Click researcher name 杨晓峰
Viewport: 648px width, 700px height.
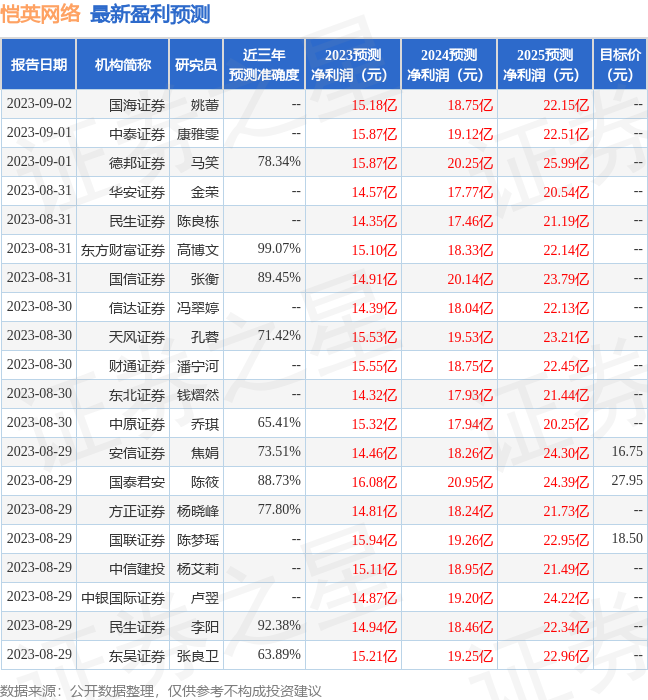click(198, 512)
